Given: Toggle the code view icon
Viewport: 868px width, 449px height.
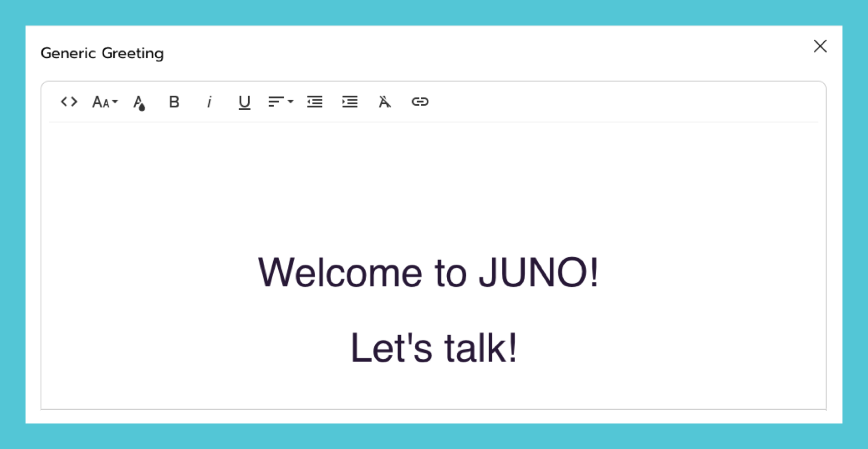Looking at the screenshot, I should (x=69, y=102).
